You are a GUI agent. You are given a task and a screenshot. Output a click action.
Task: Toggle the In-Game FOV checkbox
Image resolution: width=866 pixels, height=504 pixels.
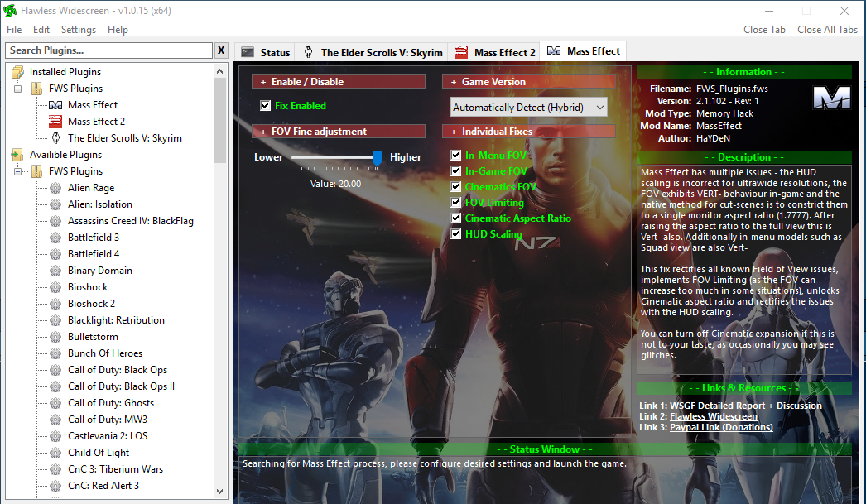tap(455, 171)
